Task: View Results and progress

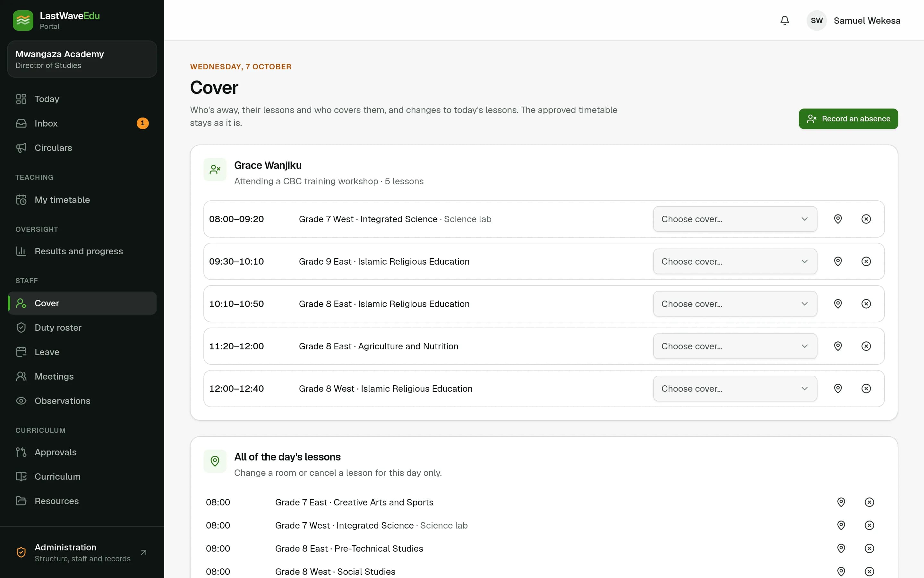Action: pyautogui.click(x=82, y=251)
